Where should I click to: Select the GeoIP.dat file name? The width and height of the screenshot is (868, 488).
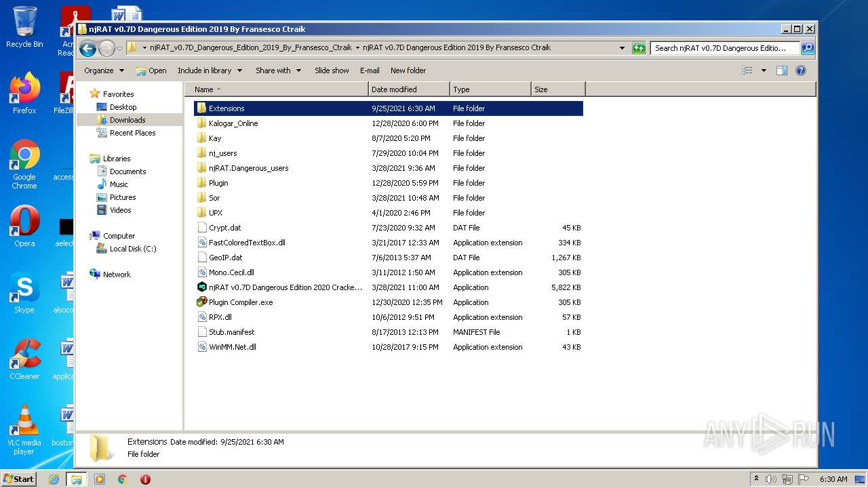(x=226, y=258)
